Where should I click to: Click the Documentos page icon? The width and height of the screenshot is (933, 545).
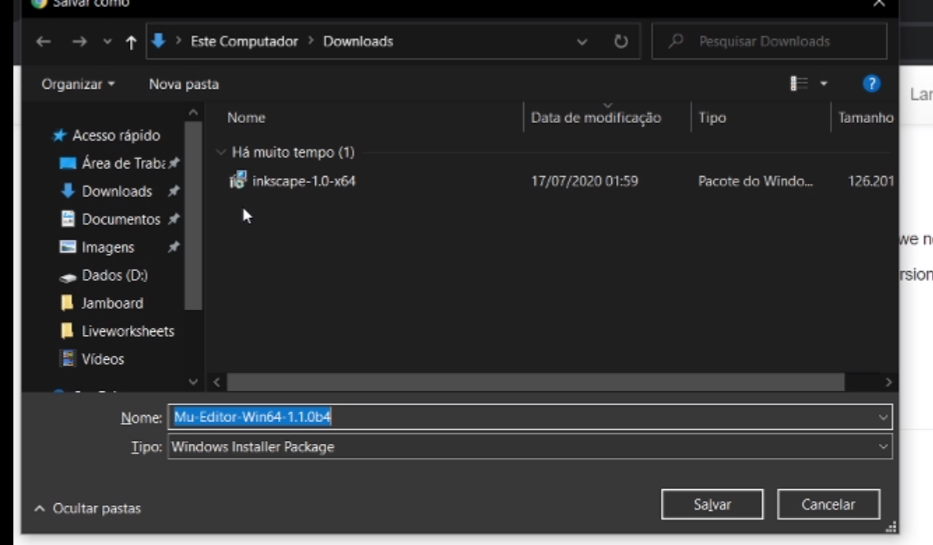(x=68, y=219)
